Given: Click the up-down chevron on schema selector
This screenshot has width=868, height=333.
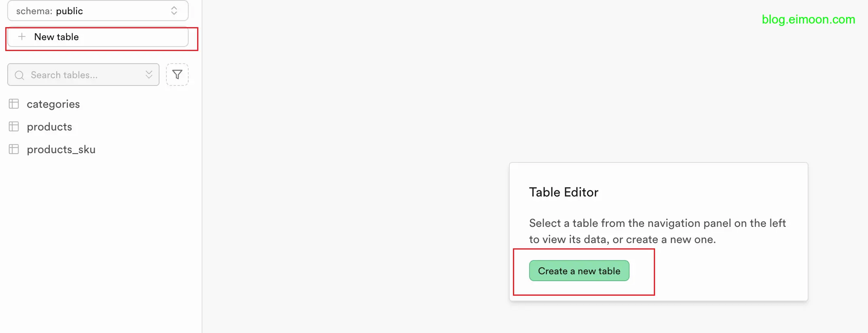Looking at the screenshot, I should 174,11.
